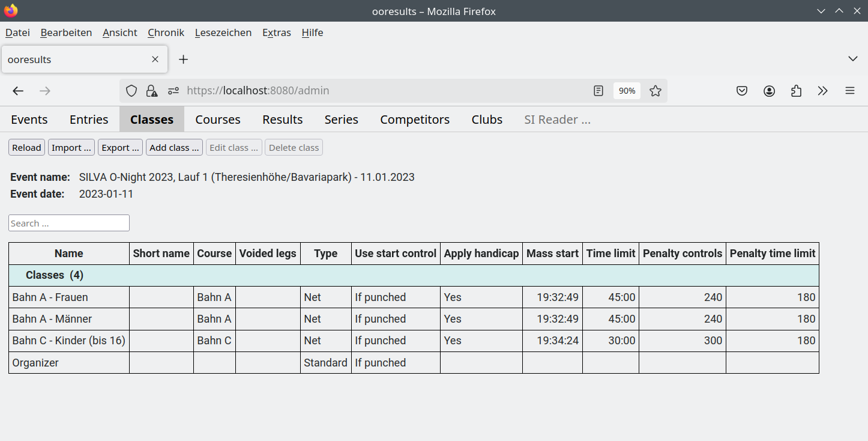Click the Import ... button
This screenshot has height=441, width=868.
pos(71,148)
